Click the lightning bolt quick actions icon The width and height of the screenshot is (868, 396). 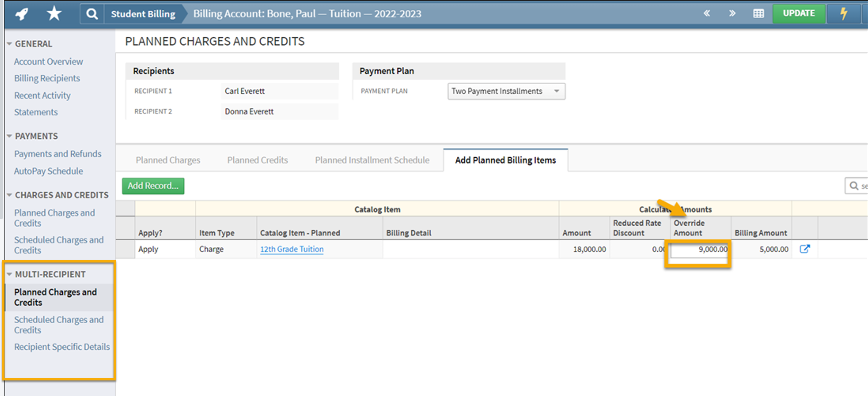843,13
